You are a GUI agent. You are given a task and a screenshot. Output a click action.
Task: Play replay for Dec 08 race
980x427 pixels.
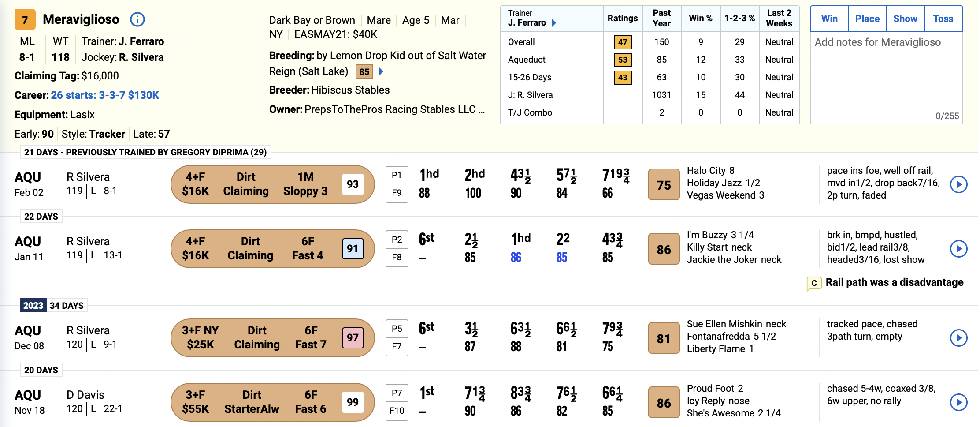click(x=958, y=338)
